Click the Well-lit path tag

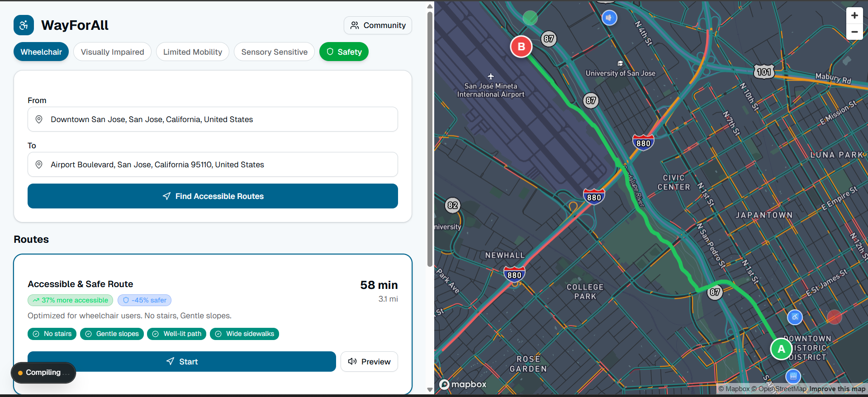[x=177, y=334]
